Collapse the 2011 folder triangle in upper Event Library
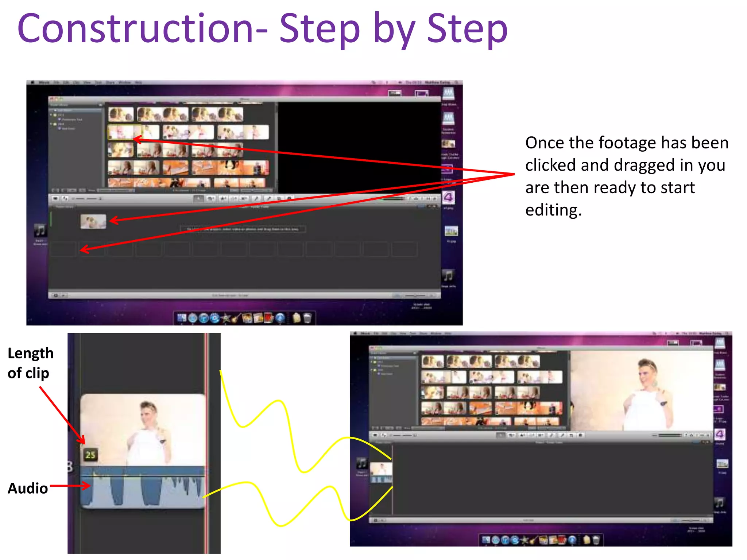 coord(51,115)
